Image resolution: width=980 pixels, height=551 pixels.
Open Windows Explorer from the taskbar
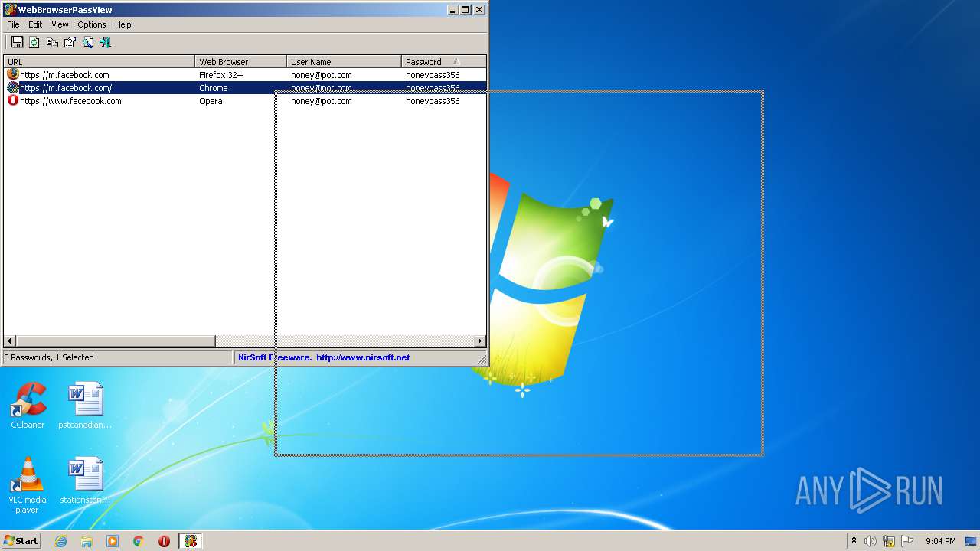pyautogui.click(x=87, y=541)
